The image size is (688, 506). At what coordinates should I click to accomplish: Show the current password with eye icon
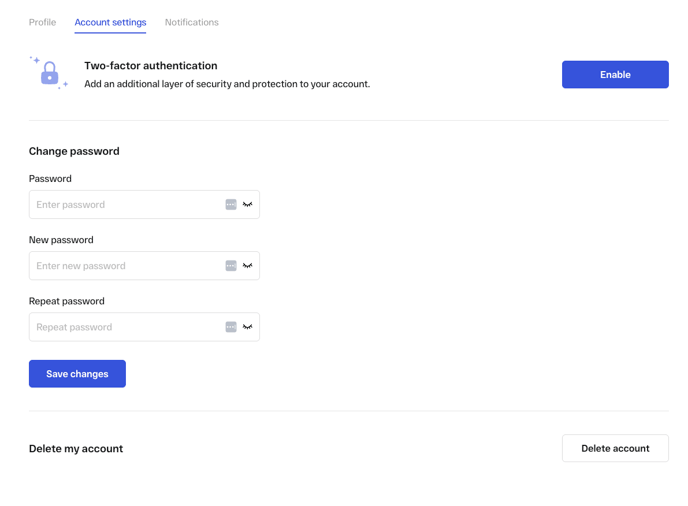[247, 205]
